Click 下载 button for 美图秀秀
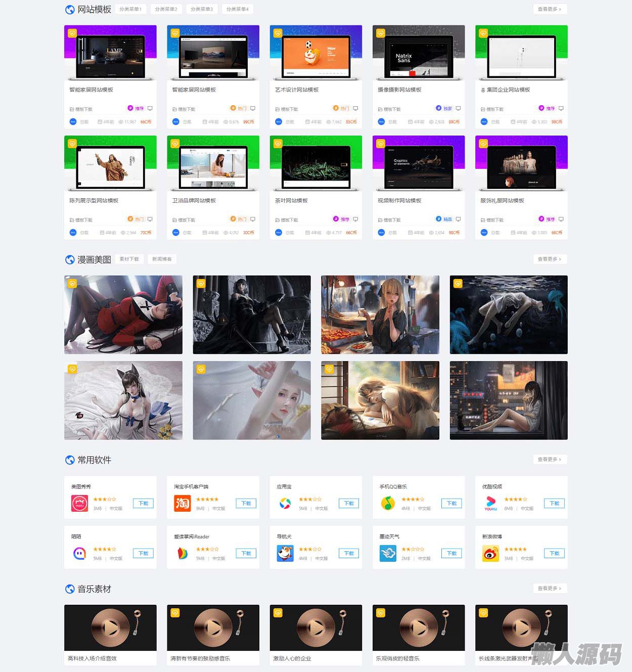632x672 pixels. [144, 503]
